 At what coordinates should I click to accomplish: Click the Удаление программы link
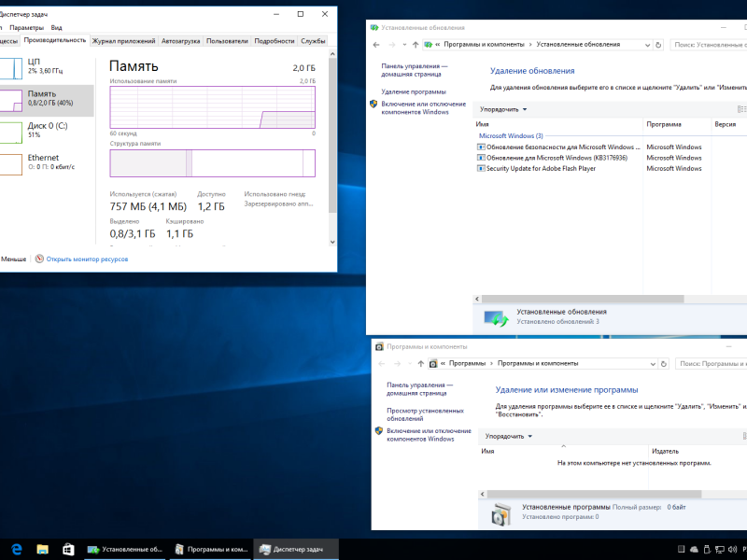[414, 91]
